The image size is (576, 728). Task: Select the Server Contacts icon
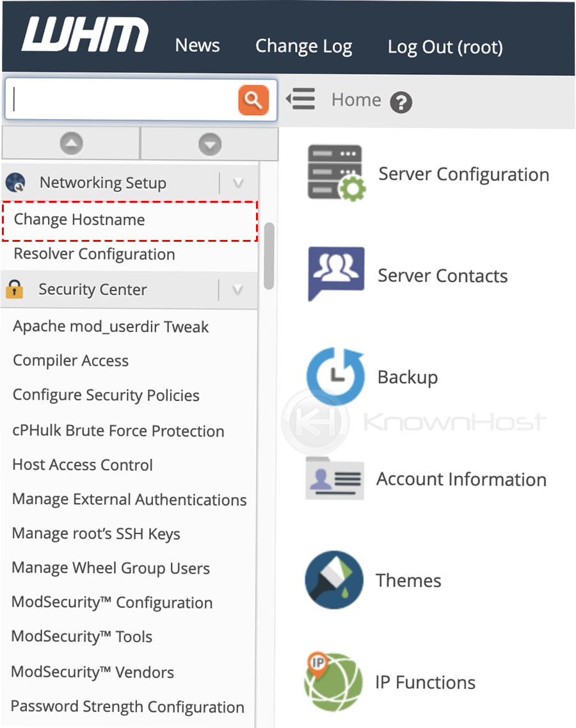tap(336, 274)
